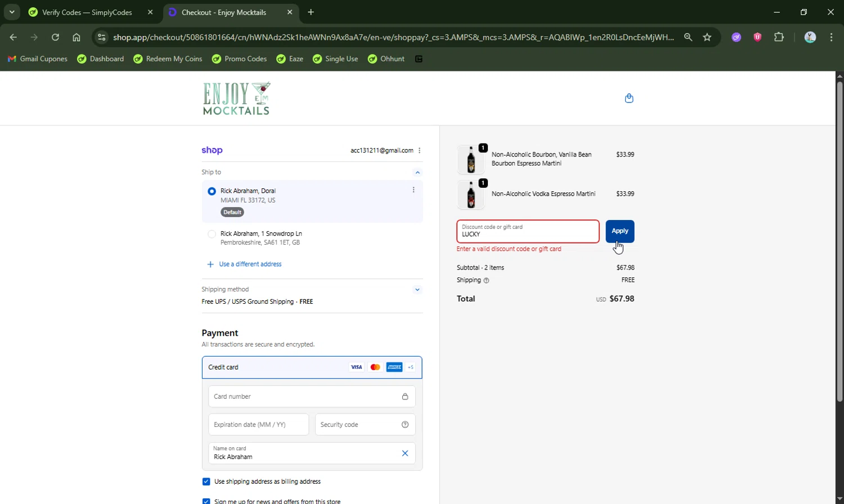Open Redeem My Coins bookmark
The width and height of the screenshot is (844, 504).
168,59
